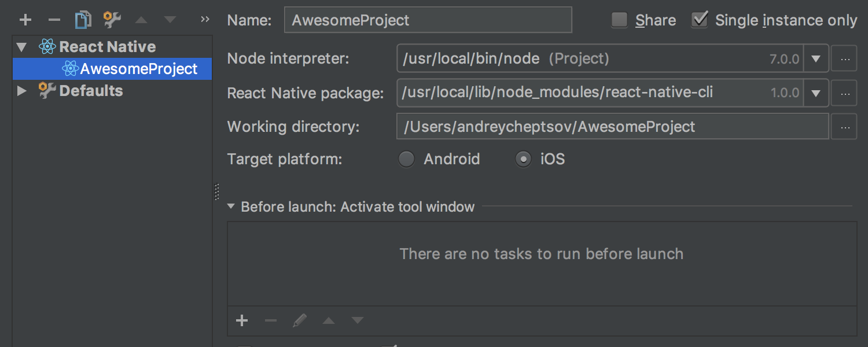Viewport: 868px width, 347px height.
Task: Remove the before launch task
Action: coord(271,320)
